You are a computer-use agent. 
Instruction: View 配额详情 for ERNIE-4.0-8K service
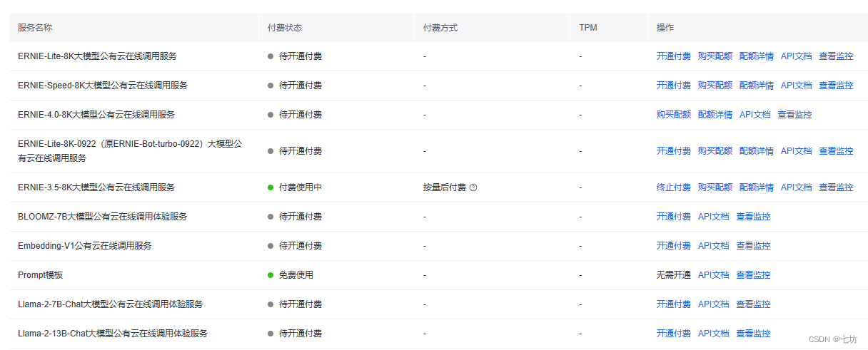[715, 115]
